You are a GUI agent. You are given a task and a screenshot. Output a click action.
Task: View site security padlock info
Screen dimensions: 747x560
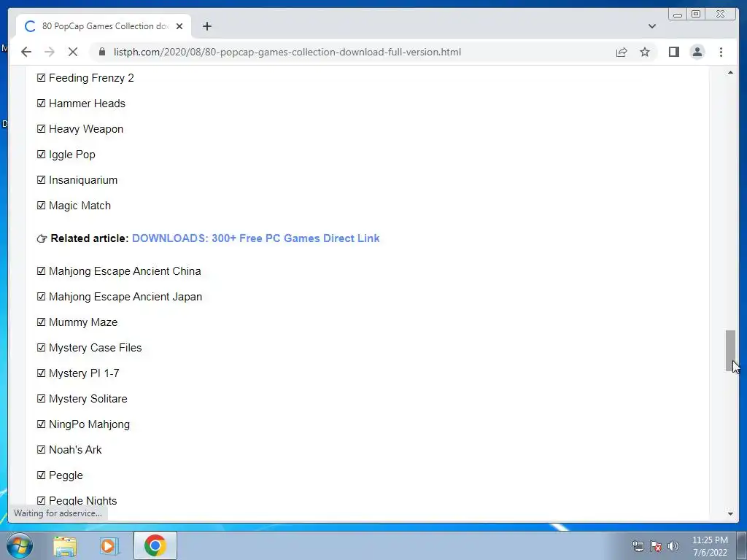click(102, 52)
